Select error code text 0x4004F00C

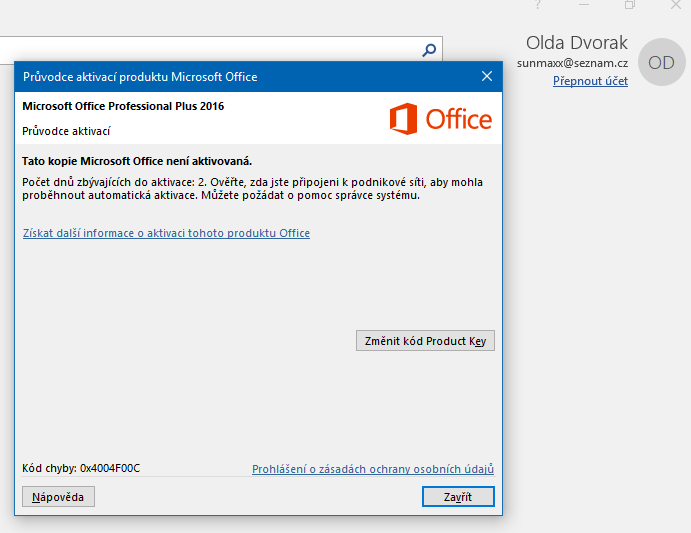pos(110,468)
